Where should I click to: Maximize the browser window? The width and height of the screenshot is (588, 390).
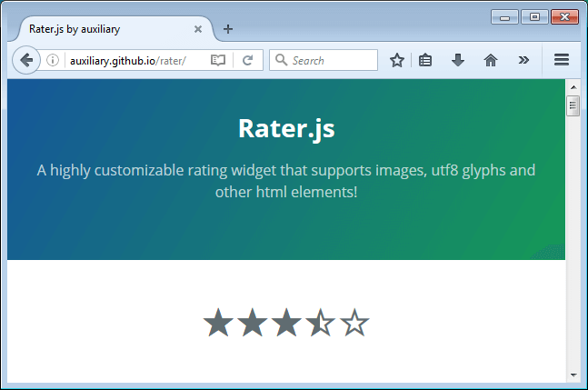[534, 17]
